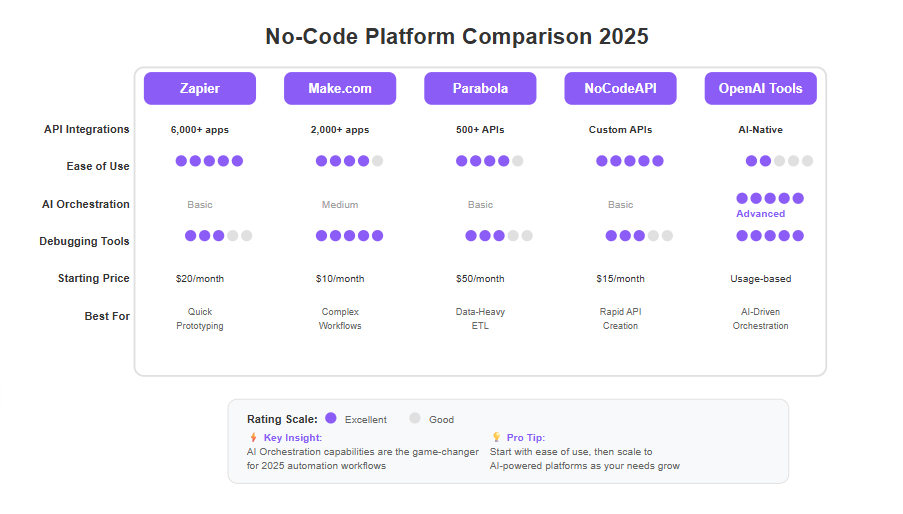This screenshot has width=903, height=514.
Task: Click the purple Excellent legend dot
Action: pos(331,418)
